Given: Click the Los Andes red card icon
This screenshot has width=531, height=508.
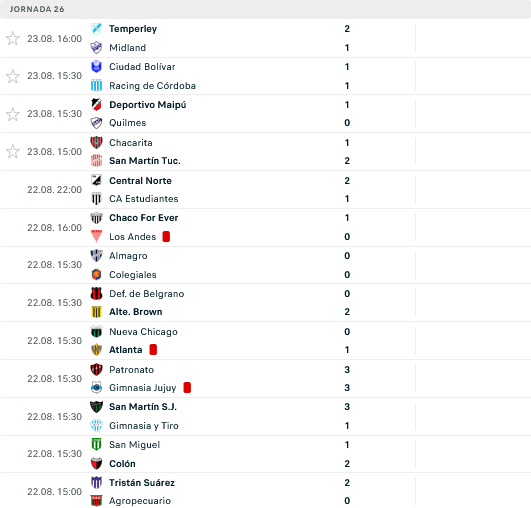Looking at the screenshot, I should coord(166,236).
